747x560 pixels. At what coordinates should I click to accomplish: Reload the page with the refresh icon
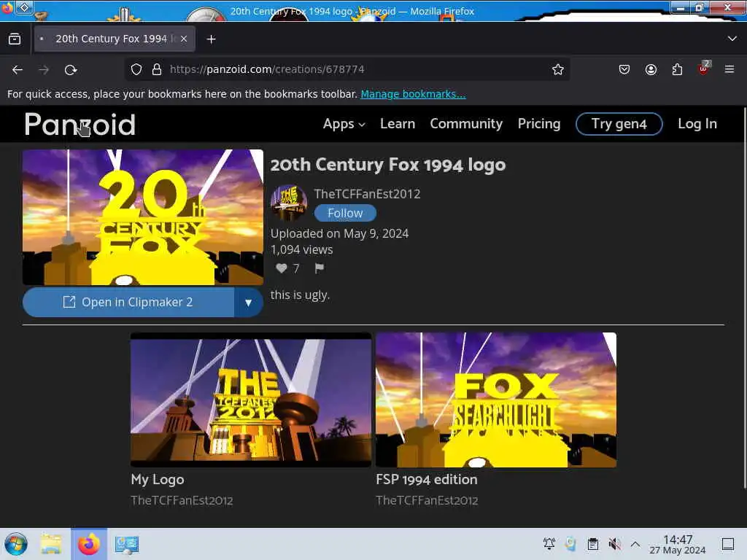click(71, 70)
